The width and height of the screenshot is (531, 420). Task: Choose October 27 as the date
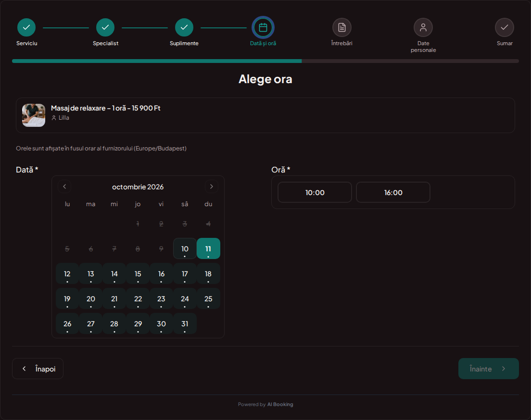pyautogui.click(x=91, y=324)
